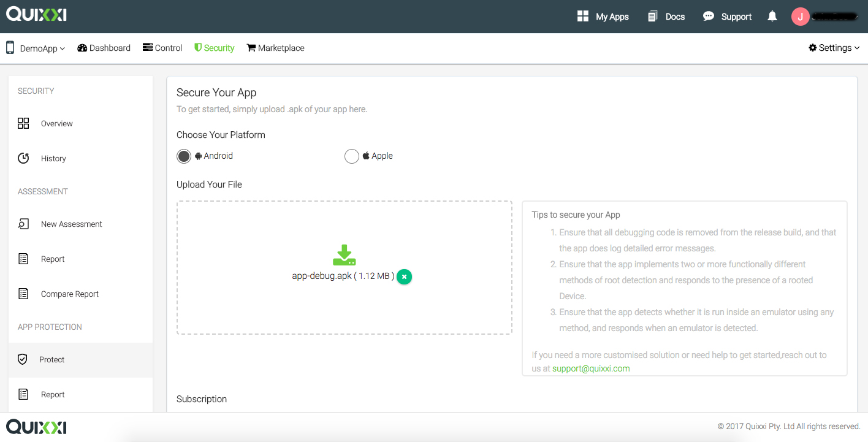Open the user profile avatar menu
868x442 pixels.
pyautogui.click(x=801, y=17)
